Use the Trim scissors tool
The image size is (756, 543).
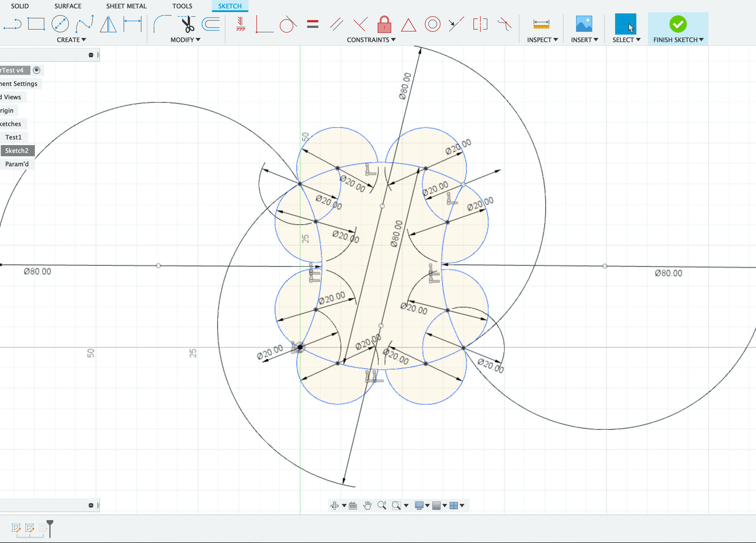pos(187,24)
